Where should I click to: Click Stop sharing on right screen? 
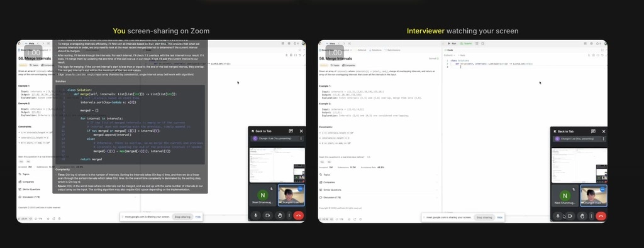484,217
